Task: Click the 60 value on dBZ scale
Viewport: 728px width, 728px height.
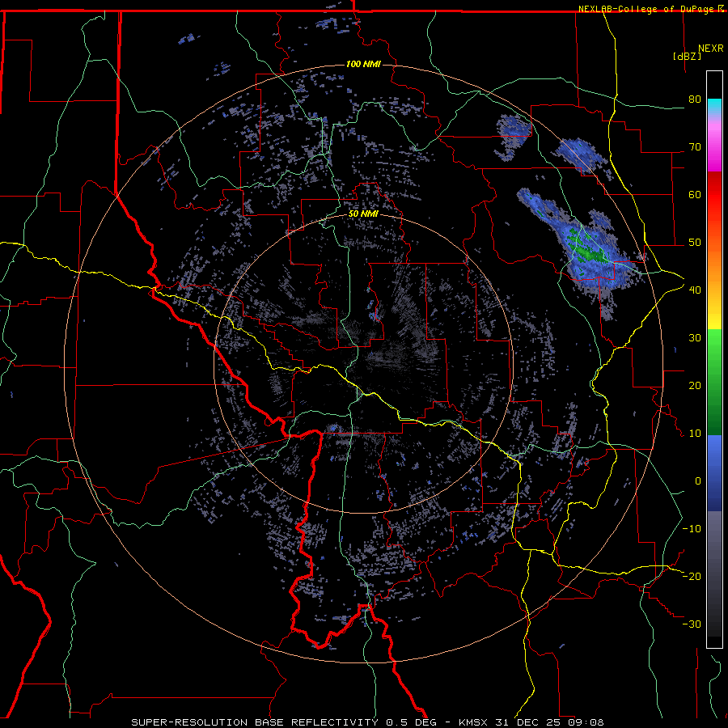Action: coord(695,194)
